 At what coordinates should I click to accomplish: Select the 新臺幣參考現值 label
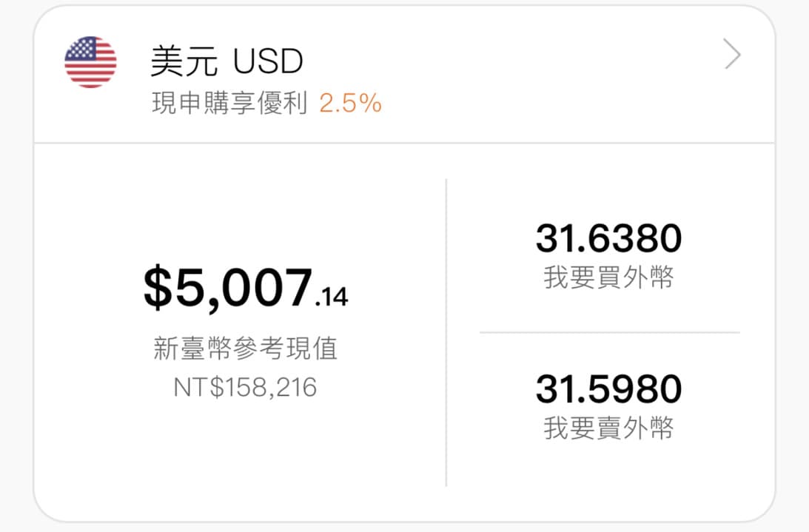pyautogui.click(x=245, y=349)
